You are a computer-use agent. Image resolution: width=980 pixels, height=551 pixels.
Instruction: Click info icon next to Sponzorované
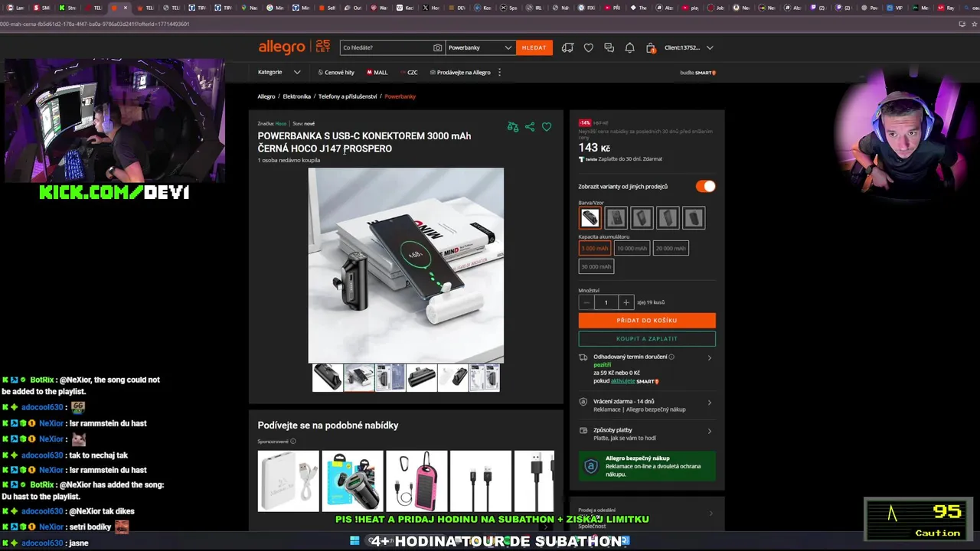293,441
